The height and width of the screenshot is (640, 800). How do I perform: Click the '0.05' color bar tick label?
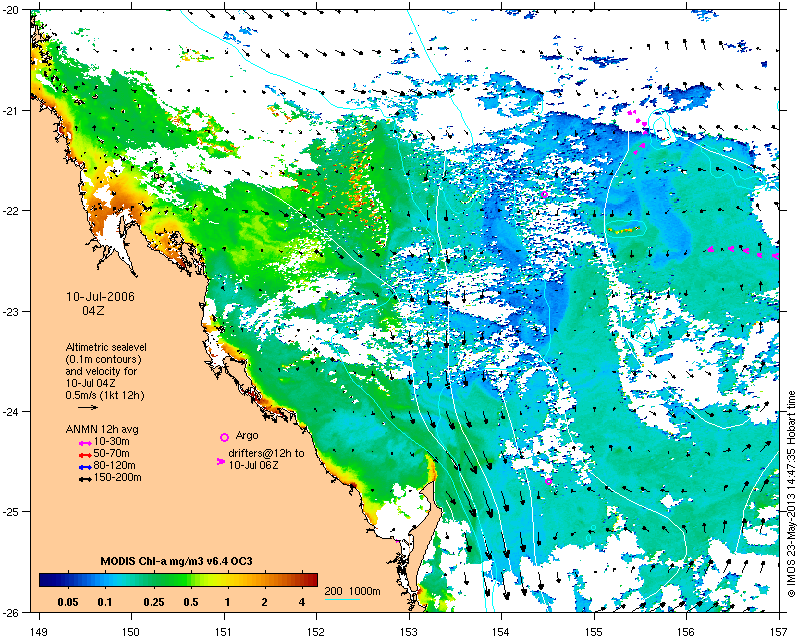click(68, 602)
